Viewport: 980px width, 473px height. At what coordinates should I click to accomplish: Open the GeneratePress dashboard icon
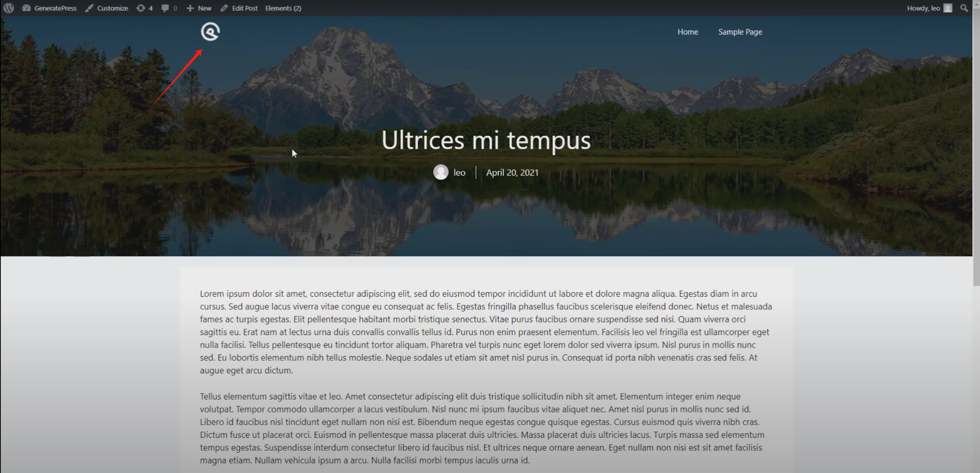click(26, 8)
